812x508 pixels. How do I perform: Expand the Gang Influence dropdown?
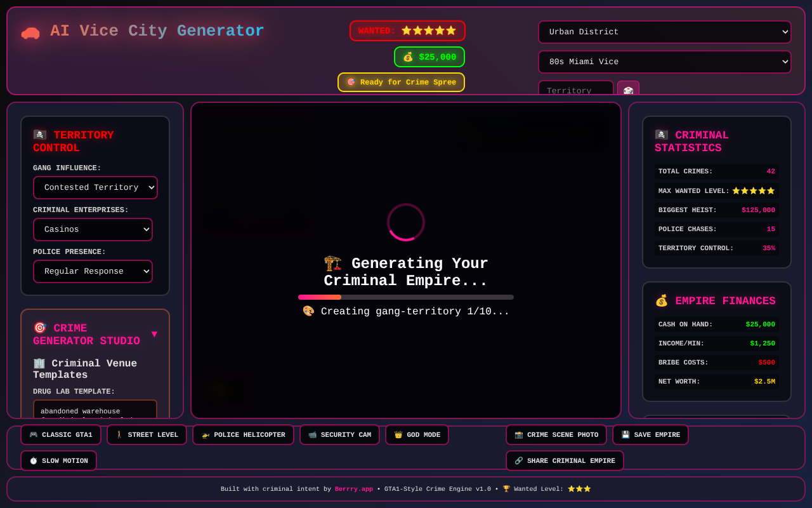(x=95, y=188)
